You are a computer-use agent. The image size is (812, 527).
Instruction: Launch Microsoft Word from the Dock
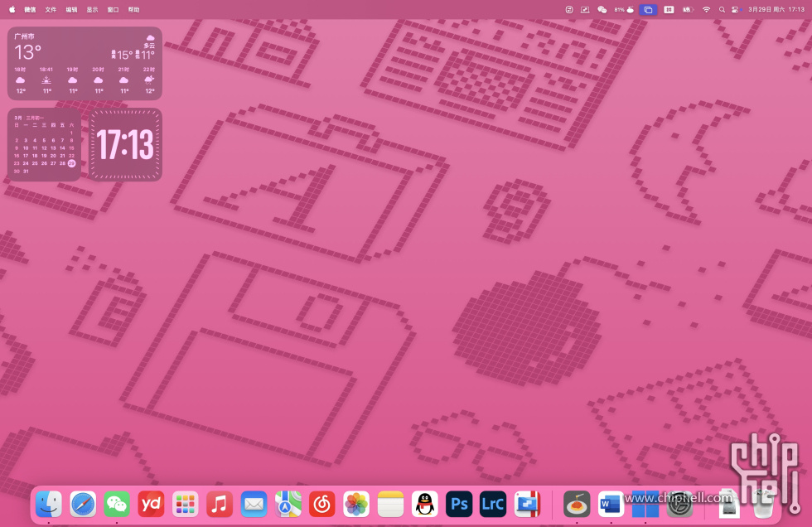(x=611, y=504)
